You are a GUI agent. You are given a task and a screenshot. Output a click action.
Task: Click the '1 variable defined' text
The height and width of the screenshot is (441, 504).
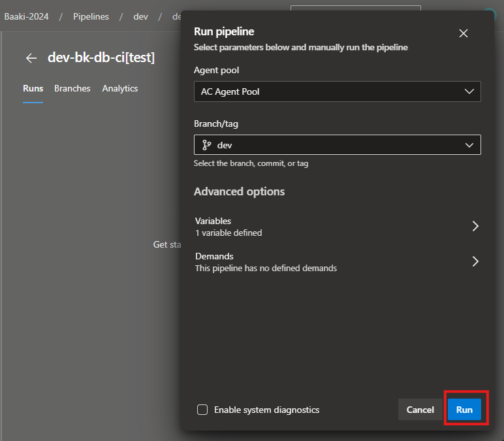pos(228,233)
